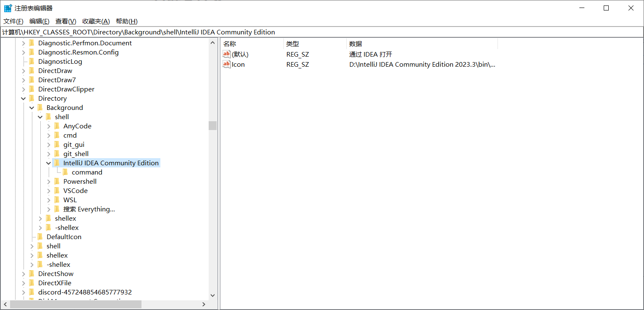The height and width of the screenshot is (310, 644).
Task: Open the 编辑(E) menu
Action: pyautogui.click(x=39, y=21)
